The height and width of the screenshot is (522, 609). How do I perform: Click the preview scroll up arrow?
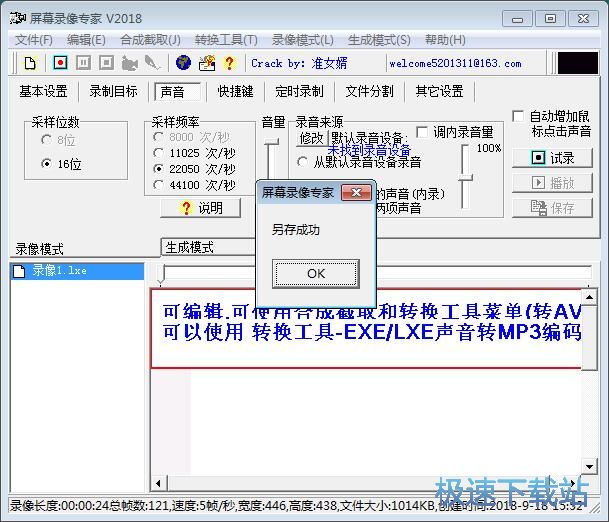pos(589,298)
